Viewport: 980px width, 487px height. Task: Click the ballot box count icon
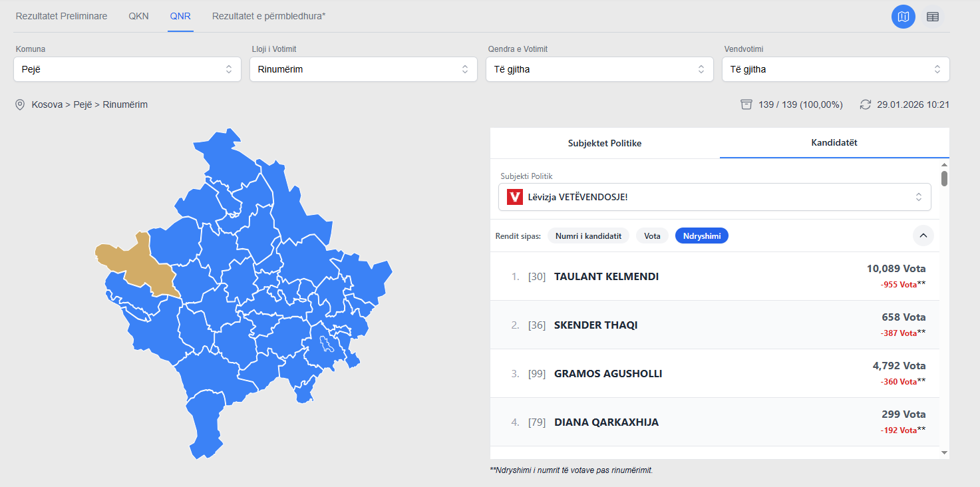(x=746, y=104)
